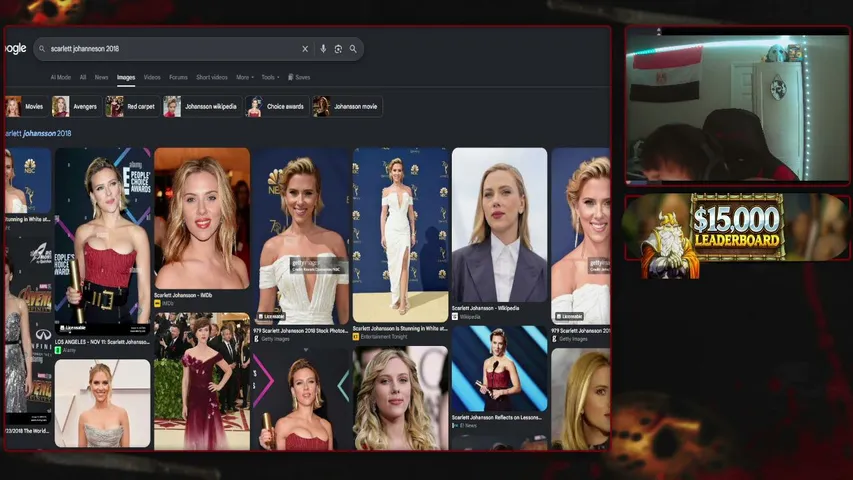Open the 'Scarlett Johansson - Wikipedia' image

(499, 225)
